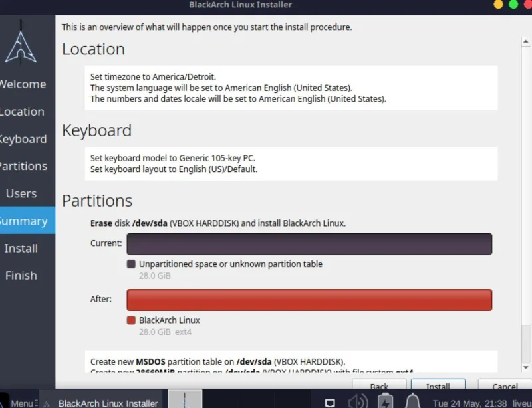
Task: Click the Current disk layout bar
Action: pos(309,244)
